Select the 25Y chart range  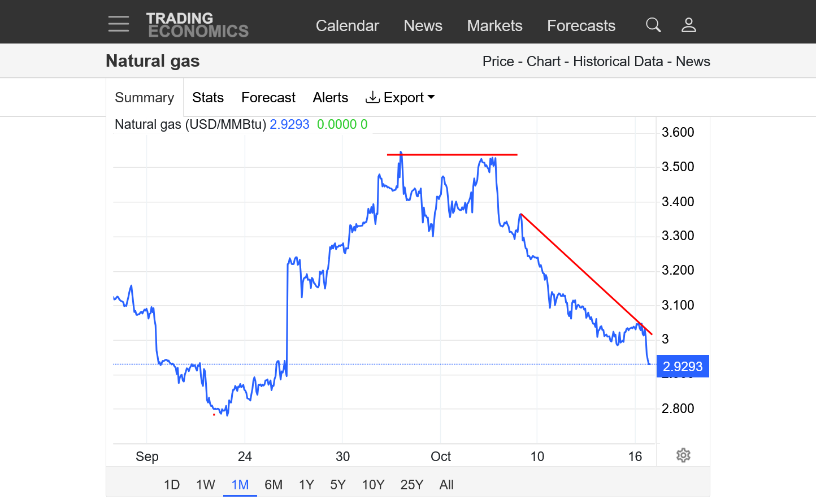411,485
